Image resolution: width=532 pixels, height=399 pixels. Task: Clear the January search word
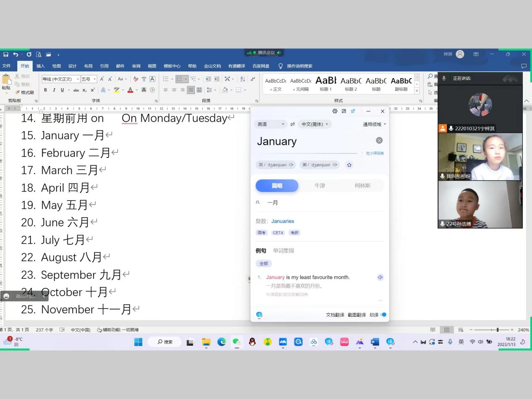pos(379,141)
